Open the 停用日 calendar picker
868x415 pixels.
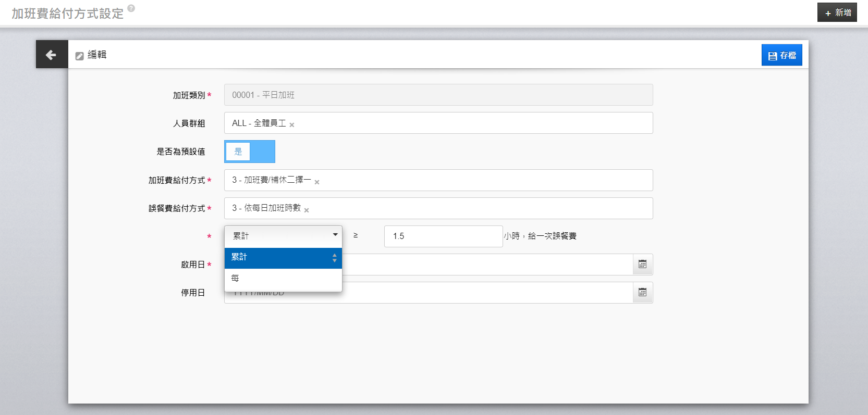point(642,293)
